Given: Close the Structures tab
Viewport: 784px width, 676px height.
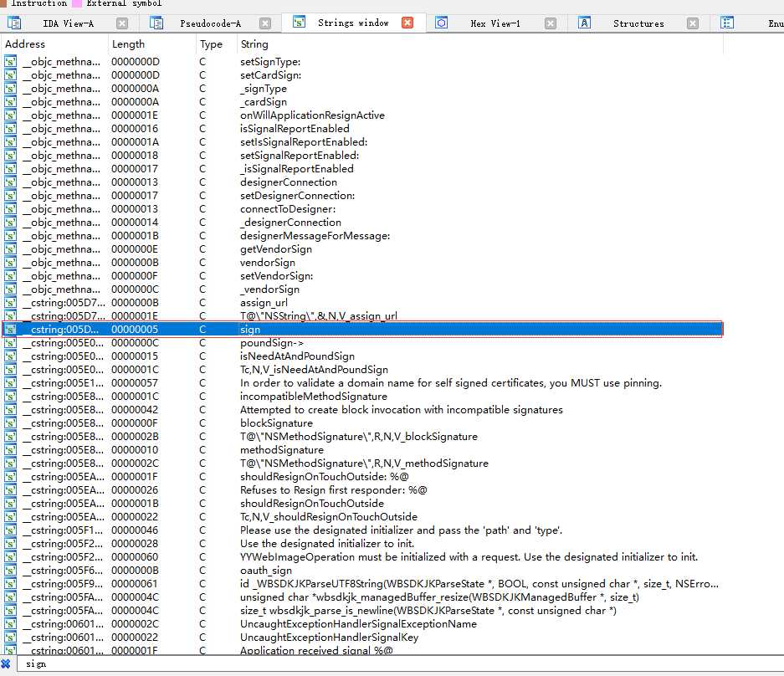Looking at the screenshot, I should [693, 23].
